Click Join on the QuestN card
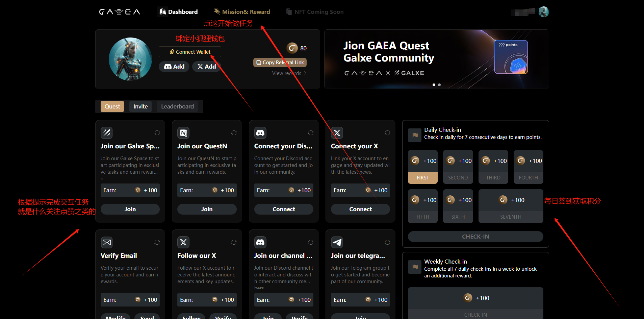The image size is (644, 319). tap(207, 209)
